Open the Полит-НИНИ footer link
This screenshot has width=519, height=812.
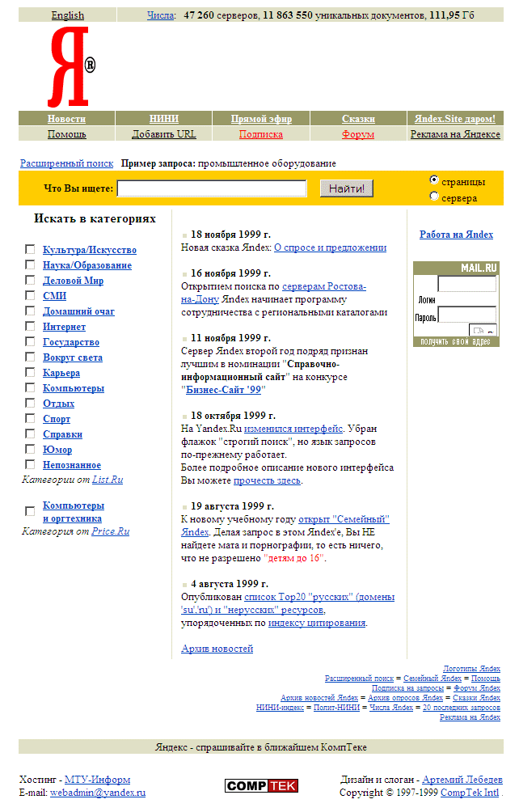[336, 708]
